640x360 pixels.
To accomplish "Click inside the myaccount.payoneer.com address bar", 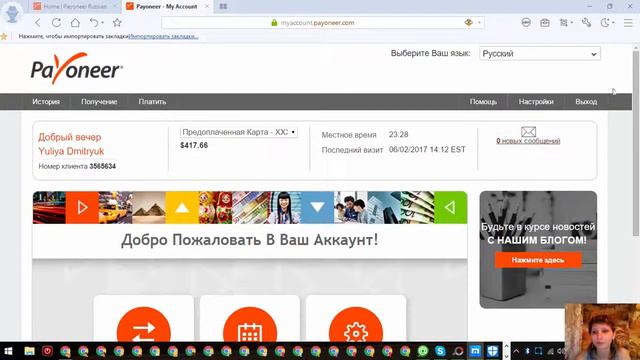I will [x=318, y=23].
